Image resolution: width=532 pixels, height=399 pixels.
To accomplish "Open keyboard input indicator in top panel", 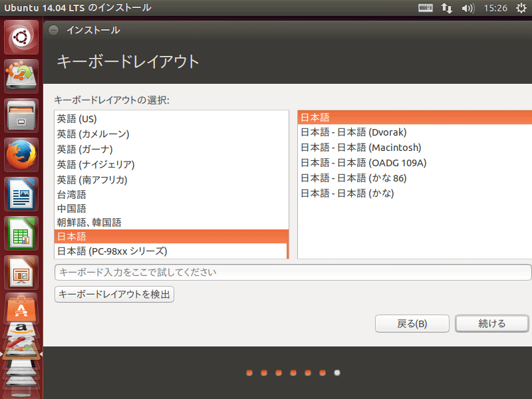I will pos(425,8).
